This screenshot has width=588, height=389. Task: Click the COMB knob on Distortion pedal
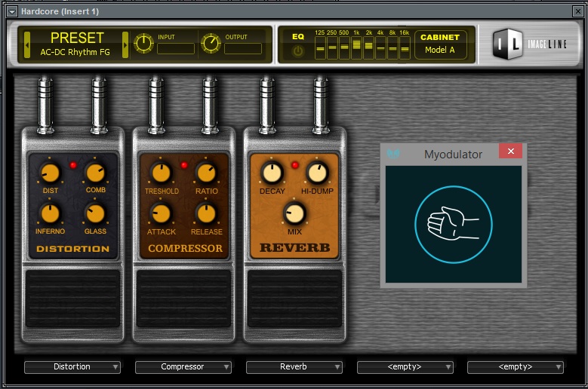point(95,172)
